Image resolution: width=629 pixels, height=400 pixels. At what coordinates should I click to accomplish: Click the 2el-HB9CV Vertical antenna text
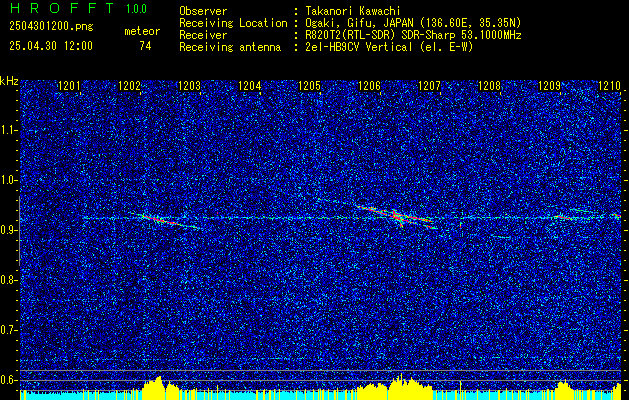pos(389,47)
